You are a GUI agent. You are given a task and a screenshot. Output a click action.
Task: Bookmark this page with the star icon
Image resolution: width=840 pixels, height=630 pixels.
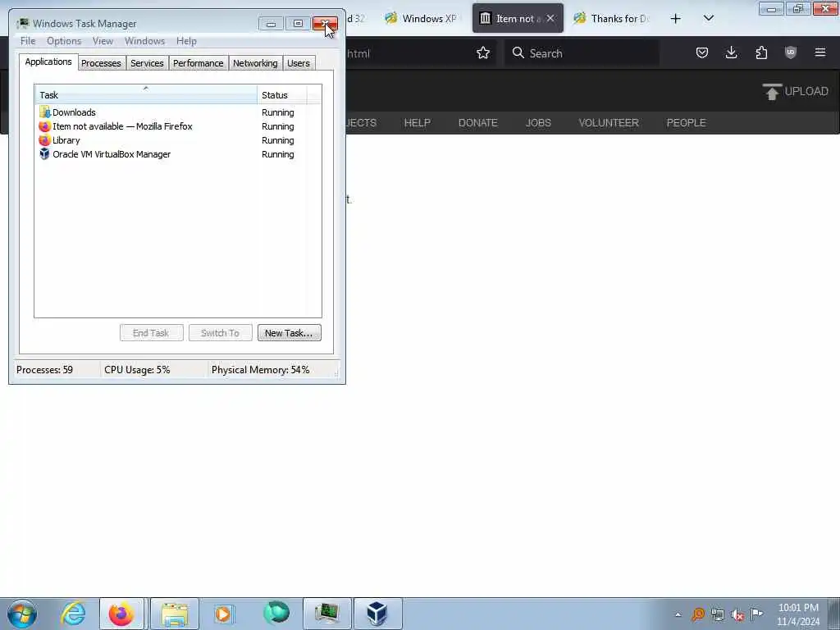[482, 53]
